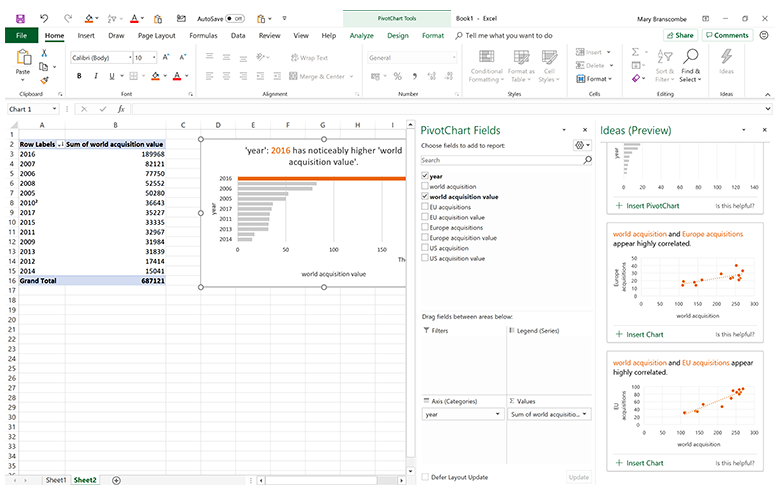This screenshot has width=781, height=496.
Task: Open the smiley feedback icon
Action: tap(764, 35)
